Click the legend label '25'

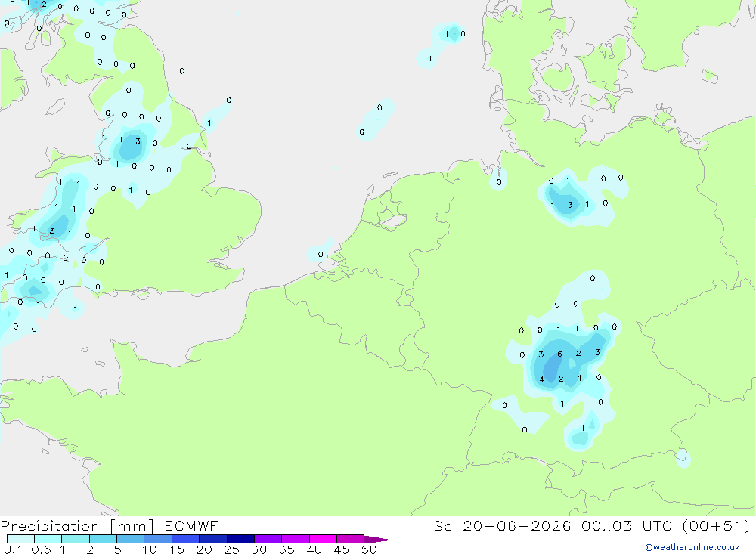(231, 549)
